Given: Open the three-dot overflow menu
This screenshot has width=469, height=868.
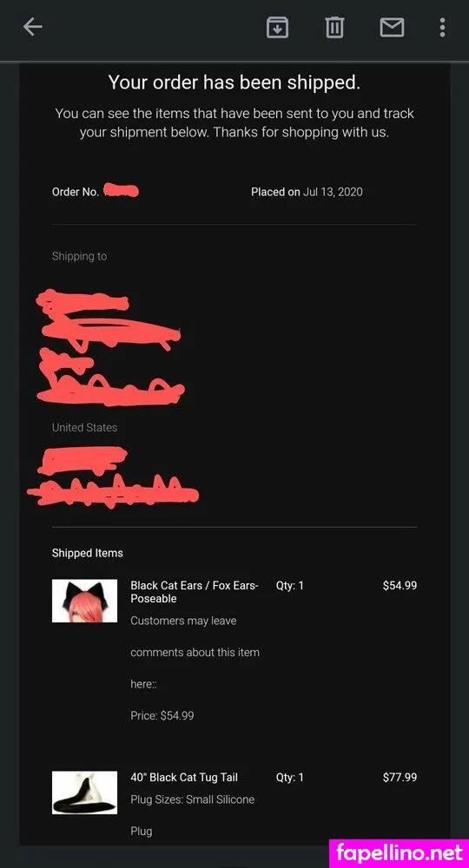Looking at the screenshot, I should click(442, 27).
